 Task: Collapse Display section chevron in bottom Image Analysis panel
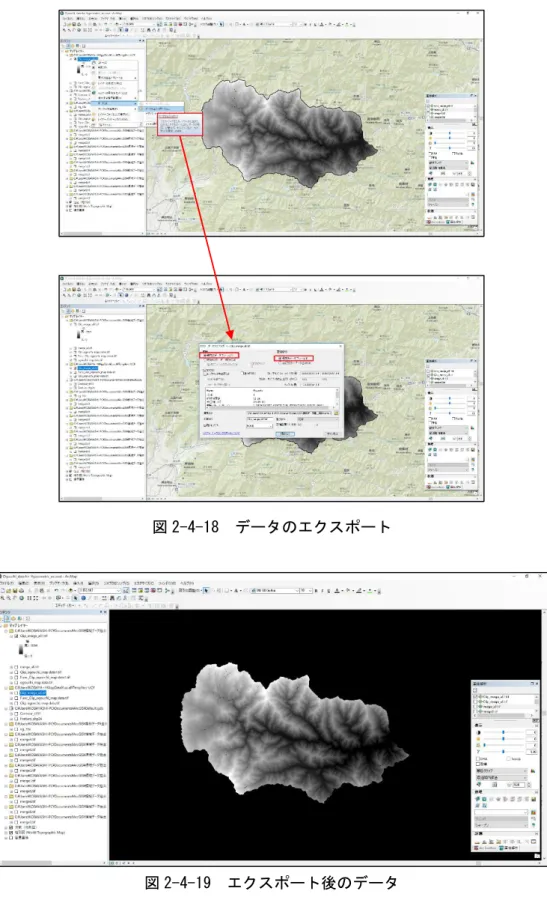coord(537,726)
